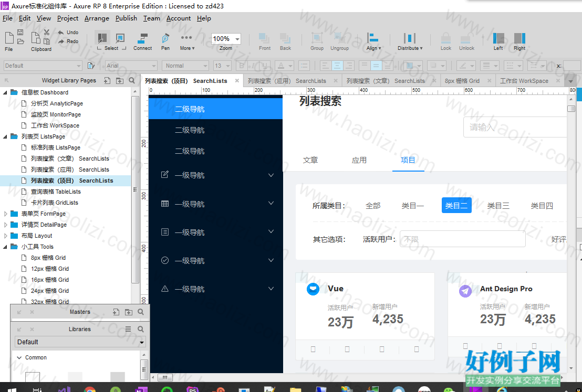Toggle center horizontal text alignment
This screenshot has width=582, height=392.
[x=337, y=66]
